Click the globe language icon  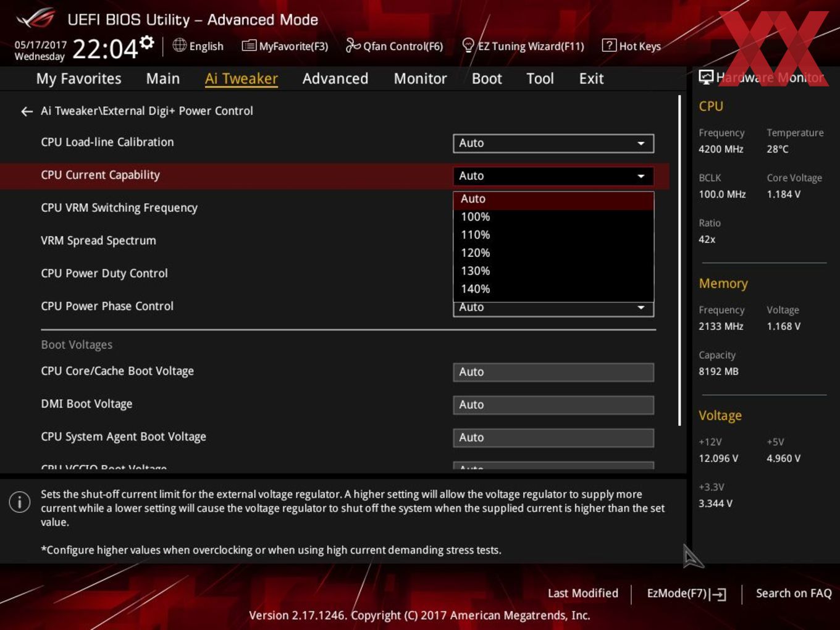coord(179,45)
